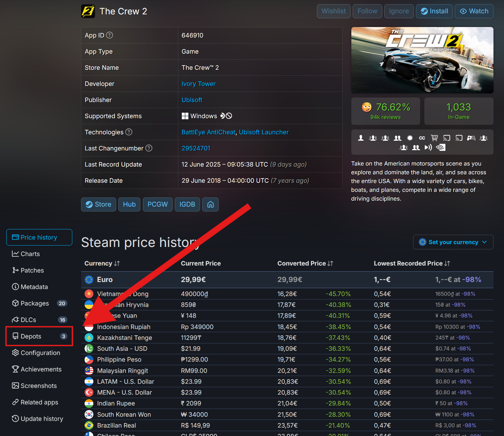Open Ubisoft publisher link

(x=192, y=100)
